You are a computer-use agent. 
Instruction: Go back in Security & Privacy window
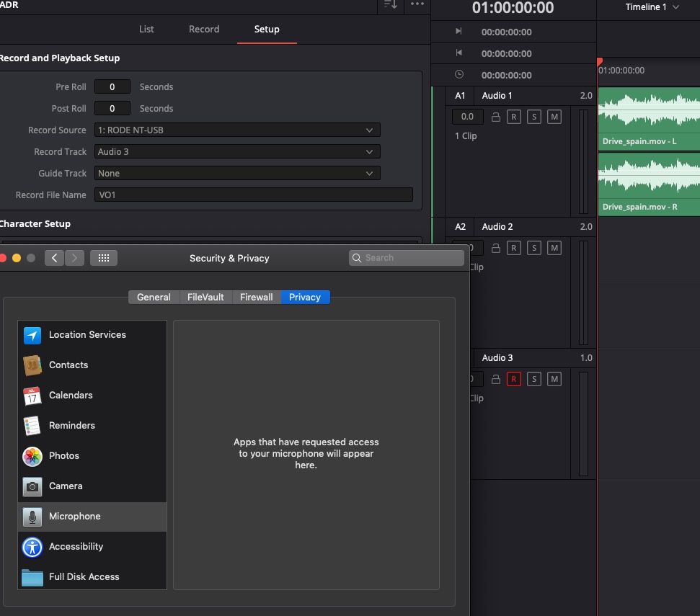coord(55,258)
